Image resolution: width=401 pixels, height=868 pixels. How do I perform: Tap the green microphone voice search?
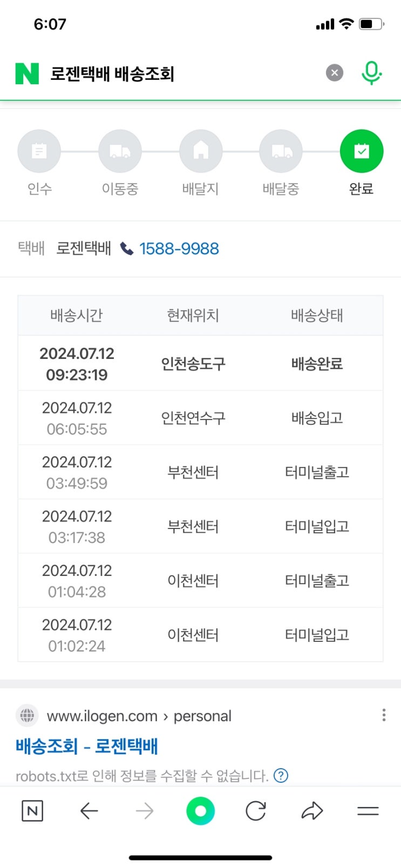pyautogui.click(x=371, y=73)
